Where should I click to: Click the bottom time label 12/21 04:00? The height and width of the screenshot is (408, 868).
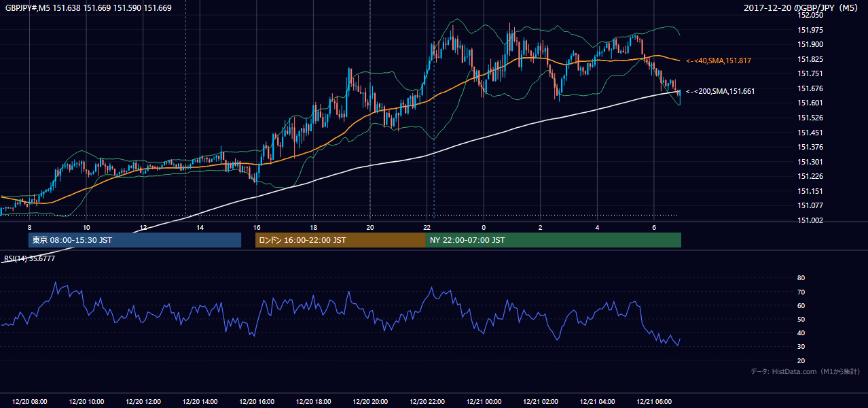597,402
